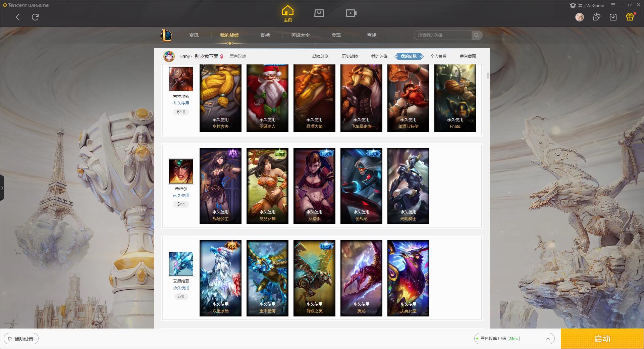Click the player name Baby、别咬我下面
This screenshot has height=349, width=644.
pos(199,56)
